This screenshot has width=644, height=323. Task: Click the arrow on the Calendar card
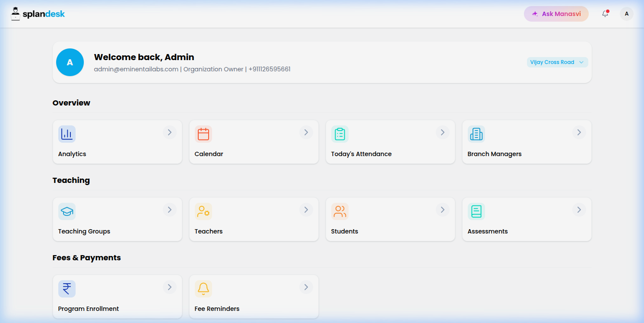[x=306, y=132]
